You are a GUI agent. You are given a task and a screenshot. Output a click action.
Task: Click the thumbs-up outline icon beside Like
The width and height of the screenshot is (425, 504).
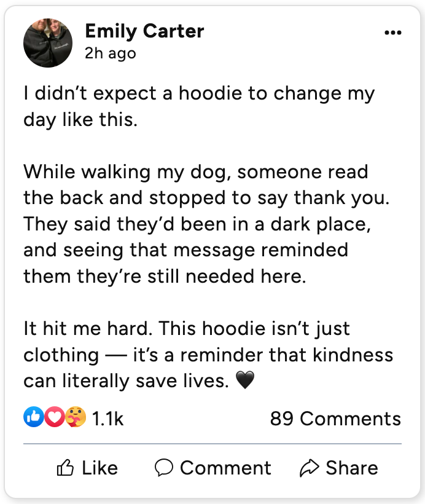pos(65,468)
